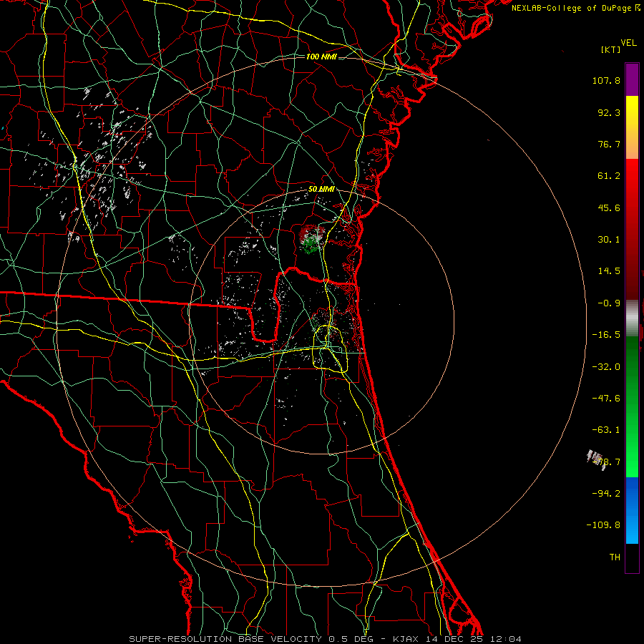The height and width of the screenshot is (644, 644).
Task: Click the [KT] units label
Action: (611, 49)
